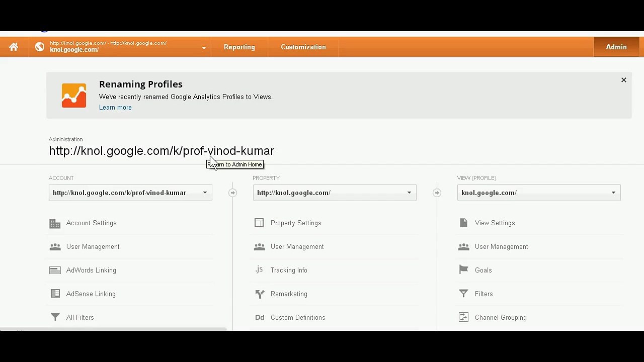
Task: Open Tracking Info
Action: pos(289,270)
